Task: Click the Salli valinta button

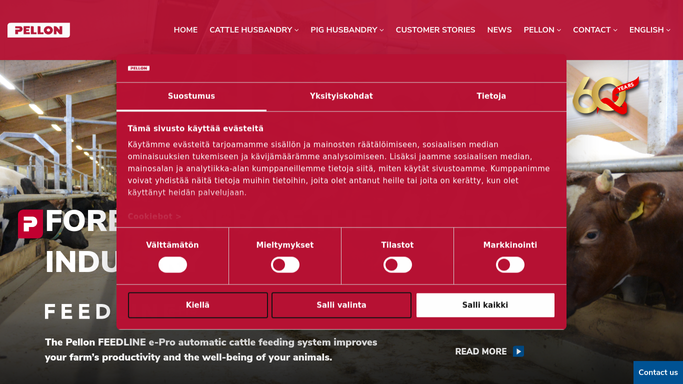Action: tap(342, 305)
